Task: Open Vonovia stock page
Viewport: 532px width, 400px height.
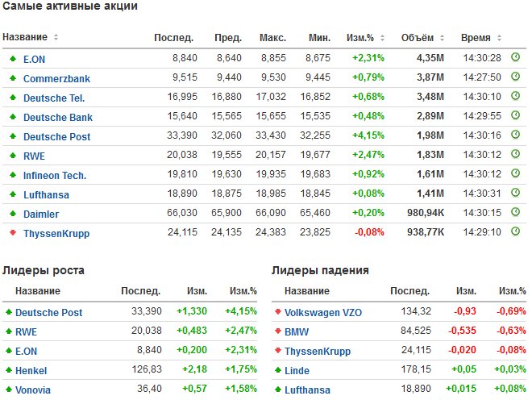Action: click(x=33, y=390)
